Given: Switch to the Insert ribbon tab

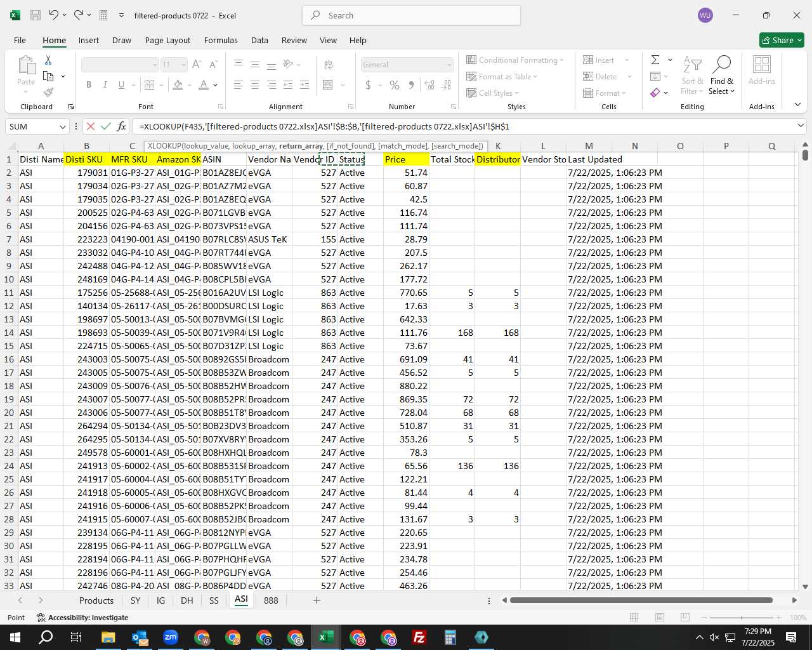Looking at the screenshot, I should 89,40.
